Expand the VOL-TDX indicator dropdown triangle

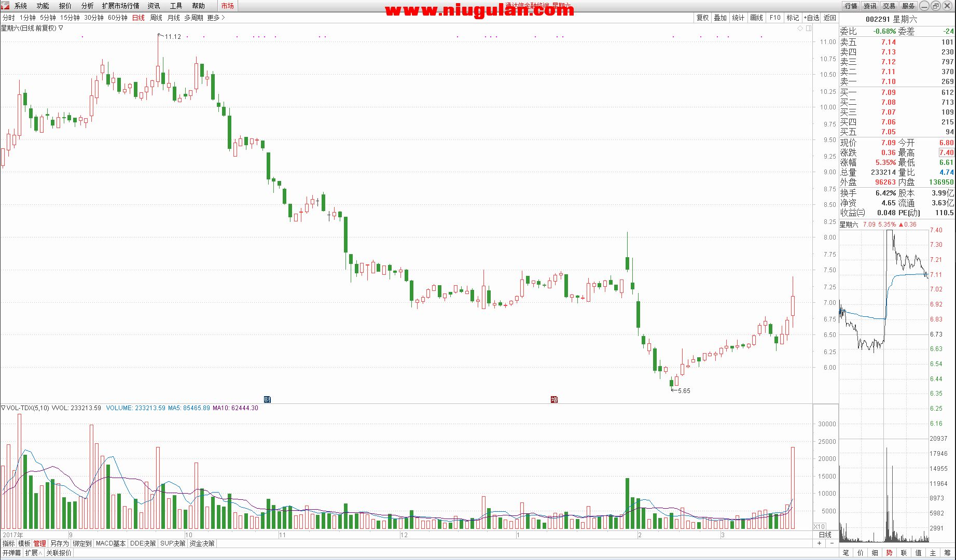[x=3, y=408]
